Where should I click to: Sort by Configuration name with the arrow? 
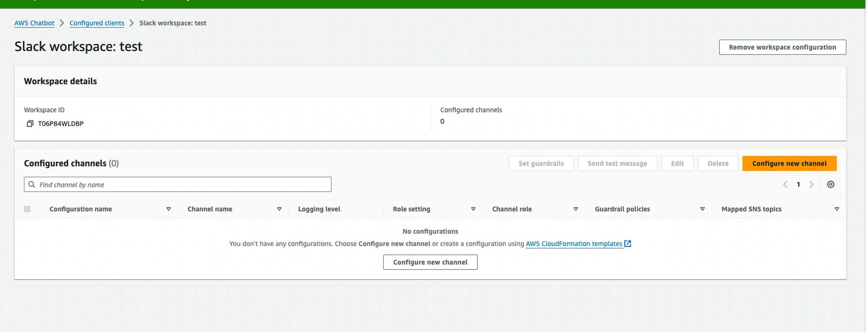point(169,209)
